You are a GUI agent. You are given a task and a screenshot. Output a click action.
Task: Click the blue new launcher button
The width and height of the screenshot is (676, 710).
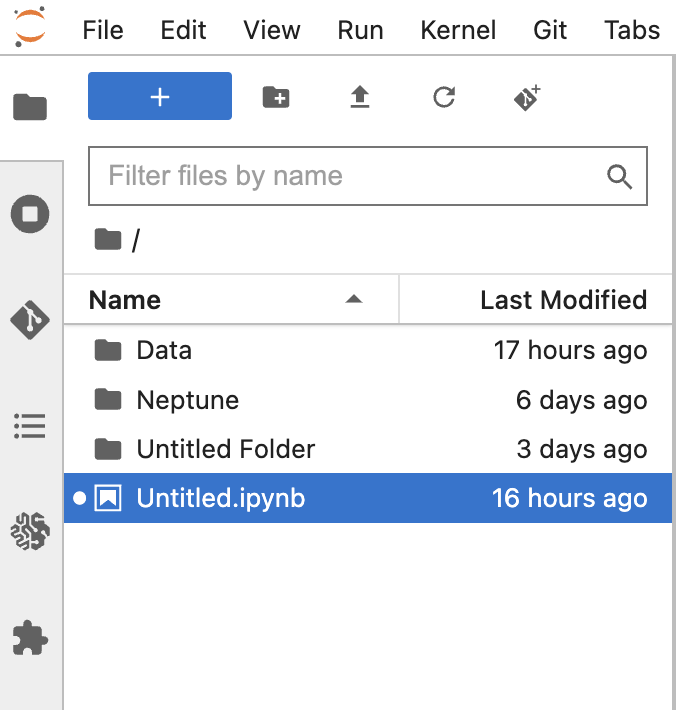coord(160,96)
